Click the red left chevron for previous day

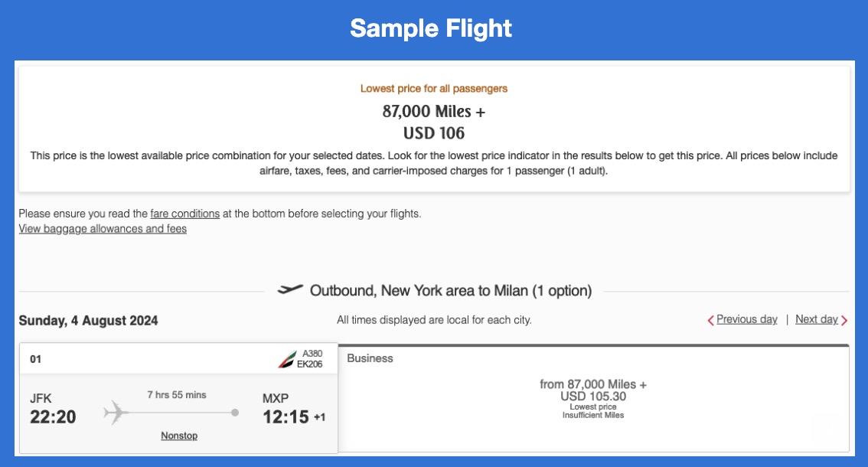(x=711, y=320)
